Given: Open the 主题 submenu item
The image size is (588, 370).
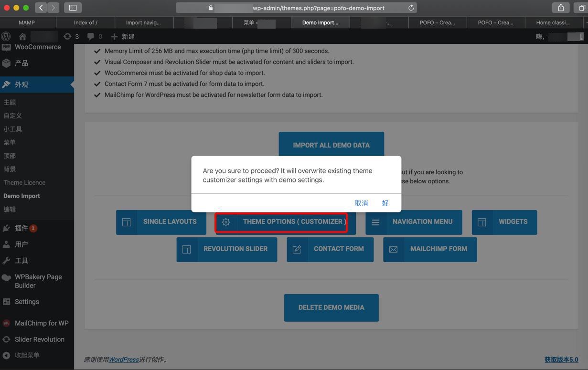Looking at the screenshot, I should (x=10, y=102).
